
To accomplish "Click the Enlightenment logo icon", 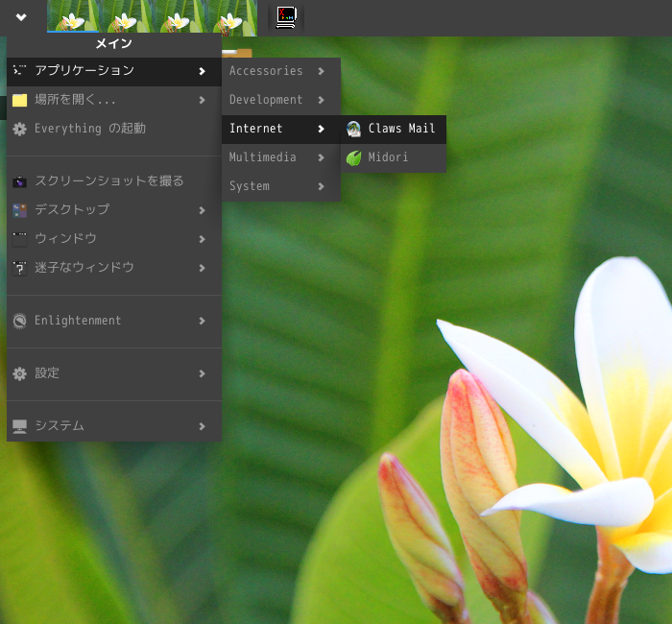I will click(20, 321).
